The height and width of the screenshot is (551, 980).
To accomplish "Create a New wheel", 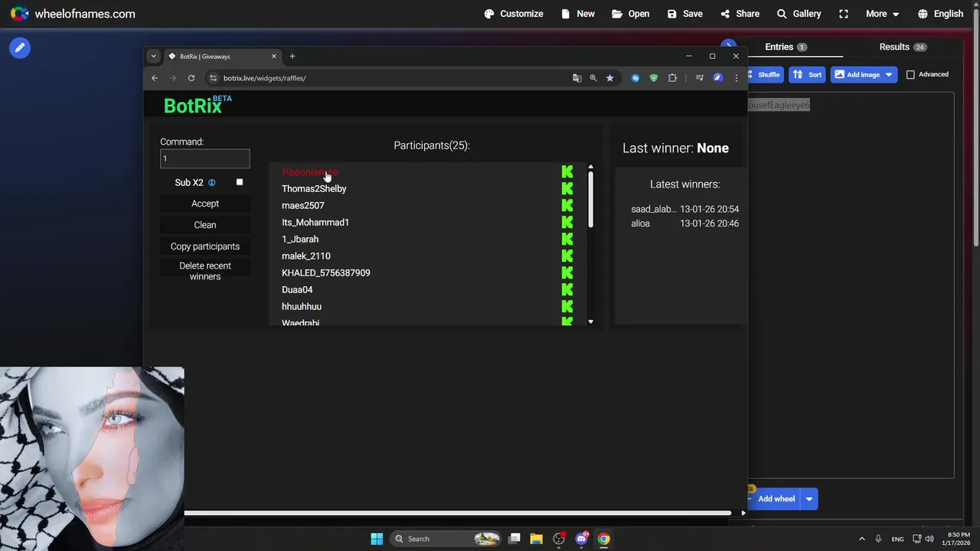I will pyautogui.click(x=578, y=14).
